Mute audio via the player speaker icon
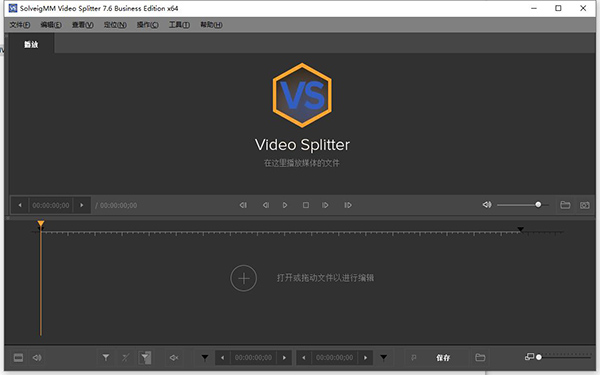This screenshot has width=600, height=375. click(x=487, y=205)
